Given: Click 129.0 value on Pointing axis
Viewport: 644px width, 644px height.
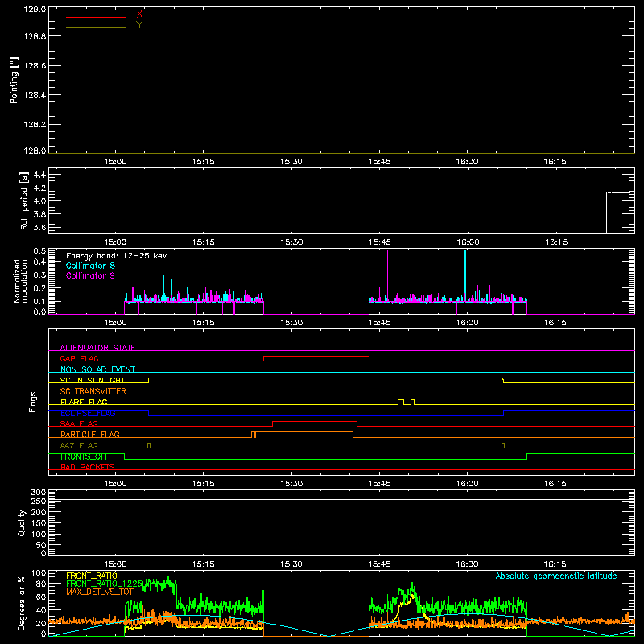Looking at the screenshot, I should pyautogui.click(x=35, y=9).
